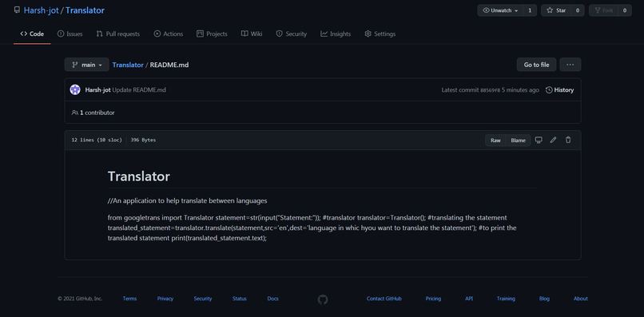This screenshot has width=644, height=317.
Task: Click the open in desktop monitor icon
Action: tap(539, 140)
